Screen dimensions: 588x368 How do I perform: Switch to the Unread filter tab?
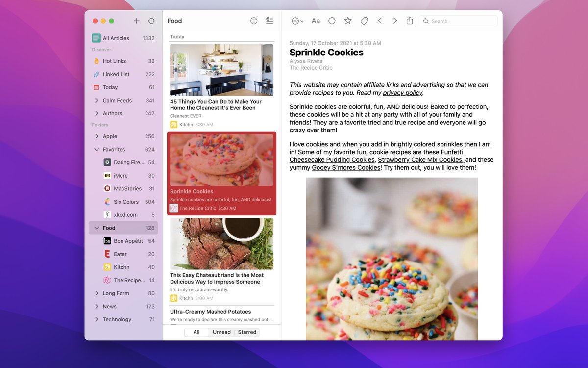coord(221,332)
